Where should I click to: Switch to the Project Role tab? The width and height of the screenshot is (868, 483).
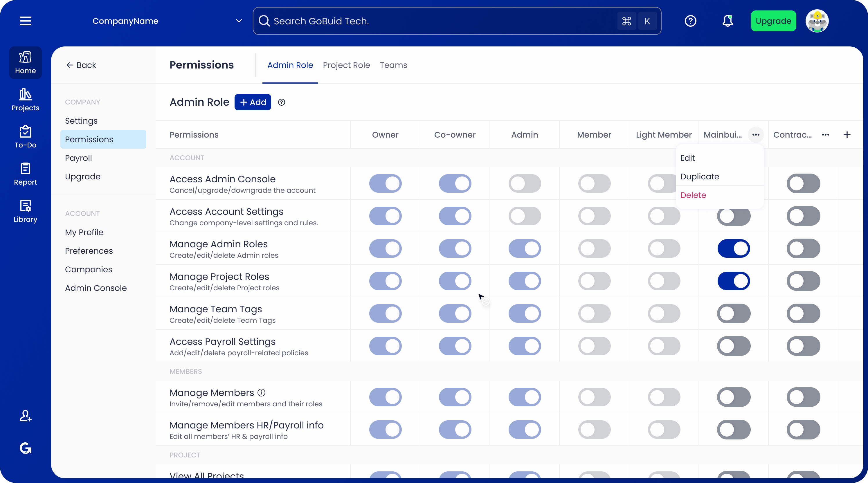346,65
